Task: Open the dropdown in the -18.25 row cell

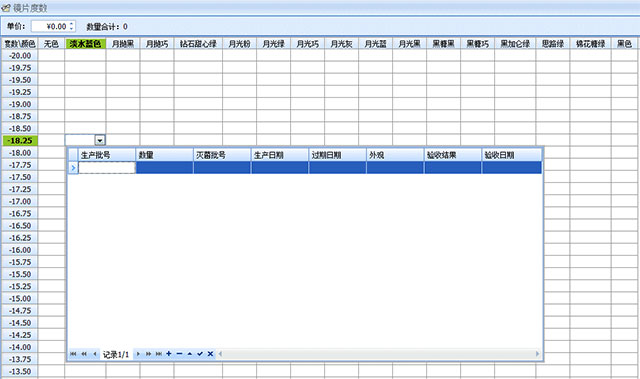Action: [100, 140]
